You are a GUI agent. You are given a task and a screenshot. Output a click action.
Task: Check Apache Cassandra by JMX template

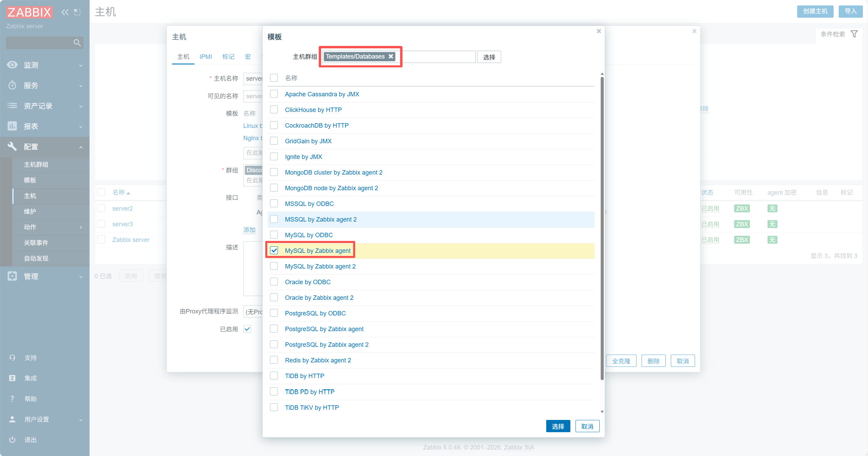(x=274, y=94)
